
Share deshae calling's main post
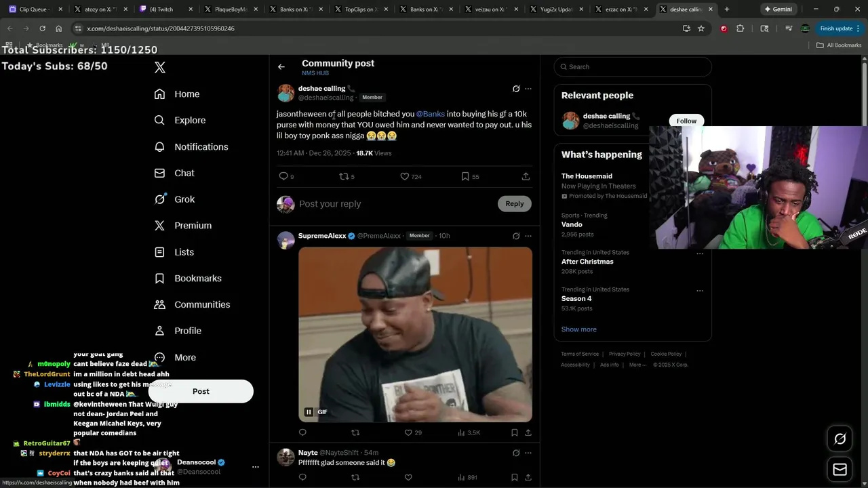coord(526,176)
